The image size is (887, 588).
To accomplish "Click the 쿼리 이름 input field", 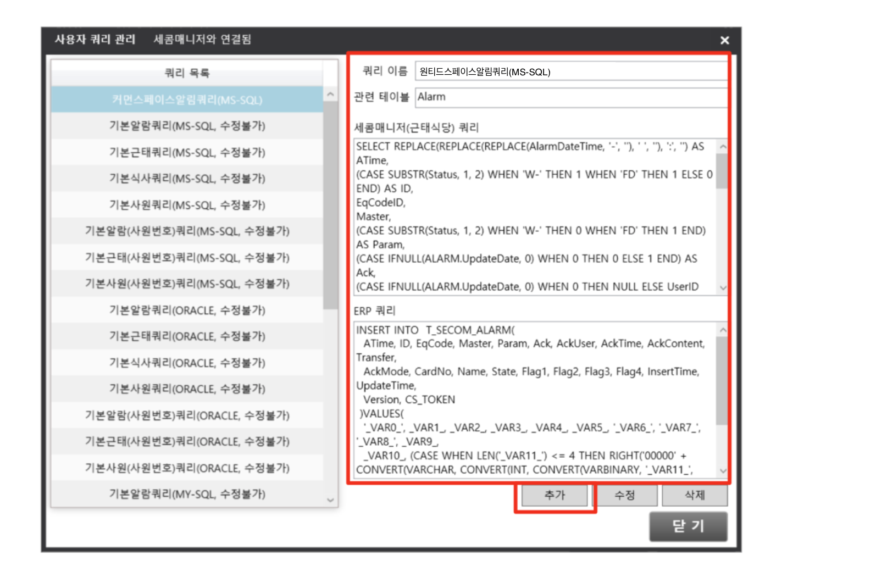I will (570, 71).
